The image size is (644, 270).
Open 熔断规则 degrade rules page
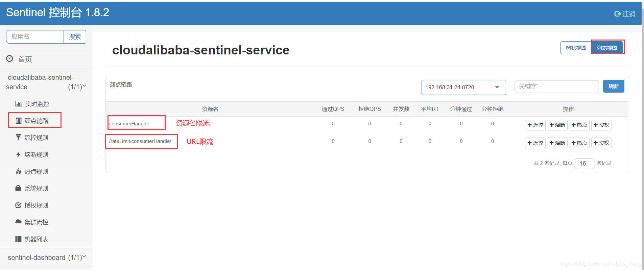point(36,154)
